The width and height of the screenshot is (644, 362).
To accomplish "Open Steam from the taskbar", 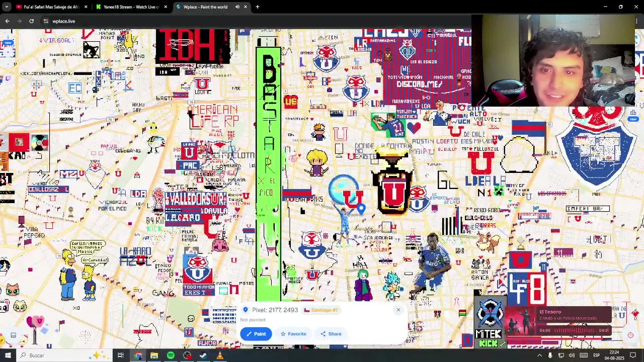I will click(203, 355).
